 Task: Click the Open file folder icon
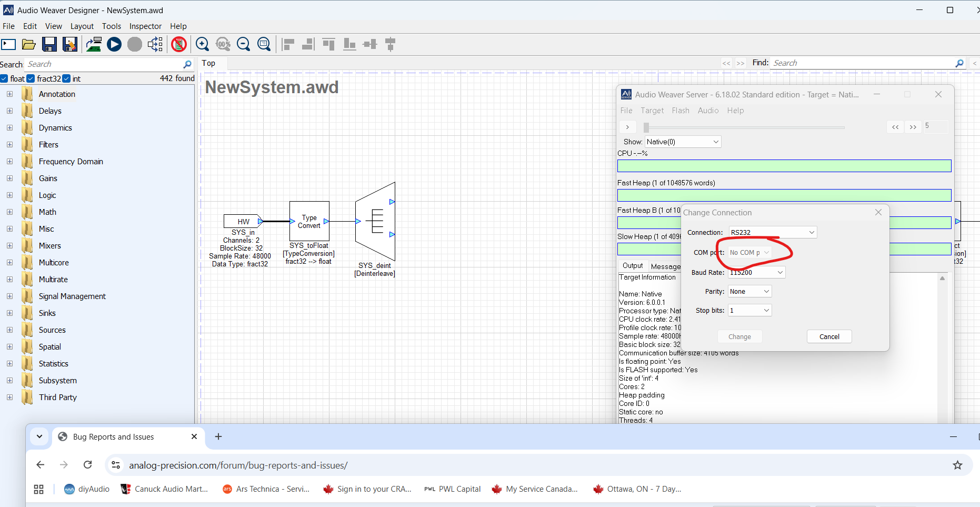pos(29,45)
